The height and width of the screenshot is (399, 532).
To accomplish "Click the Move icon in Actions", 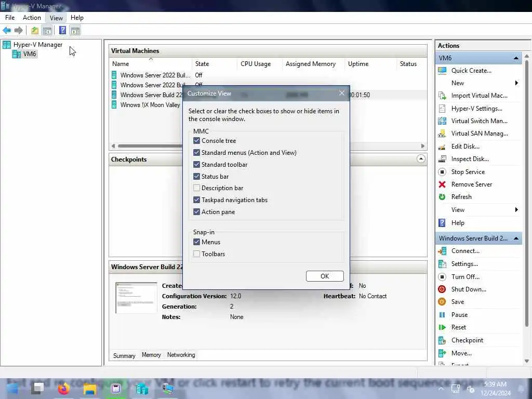I will point(442,353).
